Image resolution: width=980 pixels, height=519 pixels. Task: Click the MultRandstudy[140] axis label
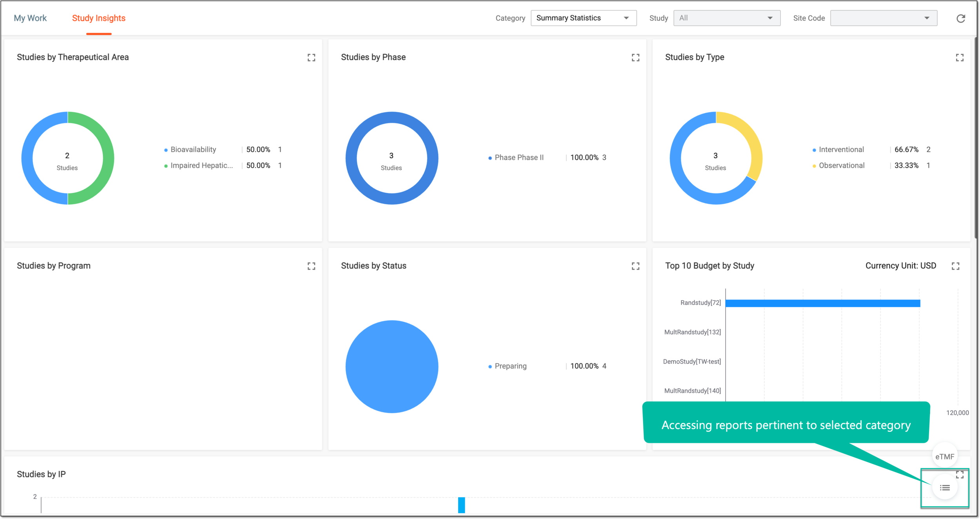tap(692, 391)
